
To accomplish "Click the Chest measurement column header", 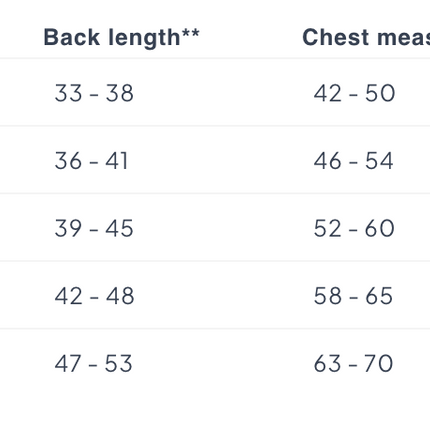I will coord(366,37).
